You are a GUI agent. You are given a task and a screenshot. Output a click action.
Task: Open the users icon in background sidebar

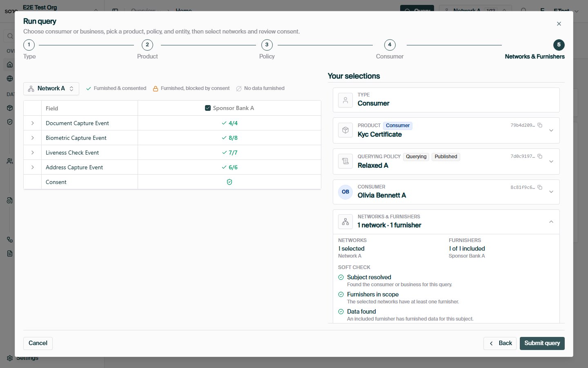click(x=10, y=161)
